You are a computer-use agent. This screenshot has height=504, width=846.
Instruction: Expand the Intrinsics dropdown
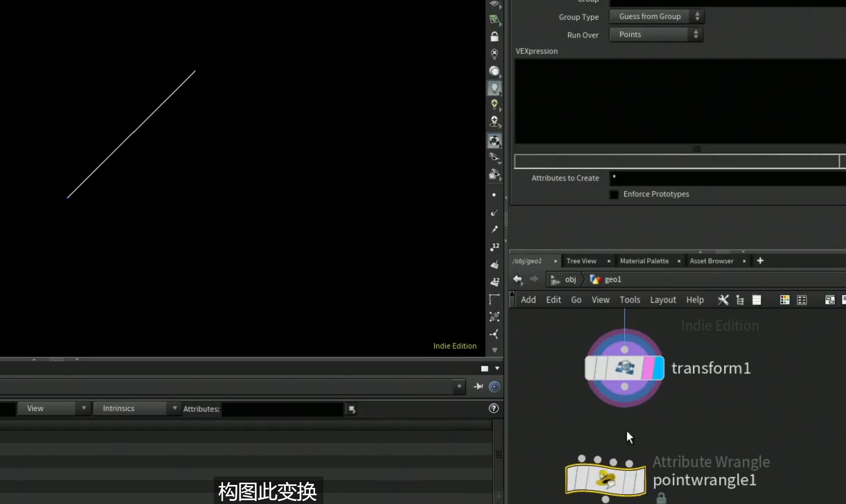(x=136, y=408)
